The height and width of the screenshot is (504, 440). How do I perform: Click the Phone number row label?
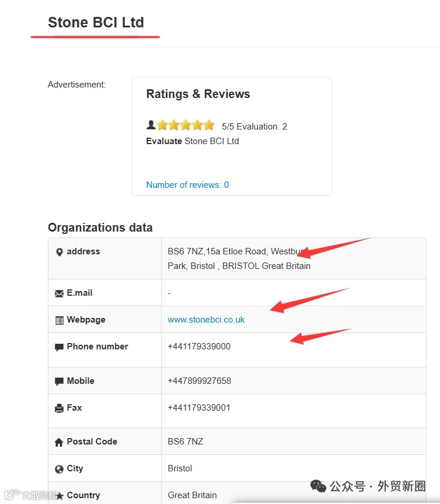(97, 346)
